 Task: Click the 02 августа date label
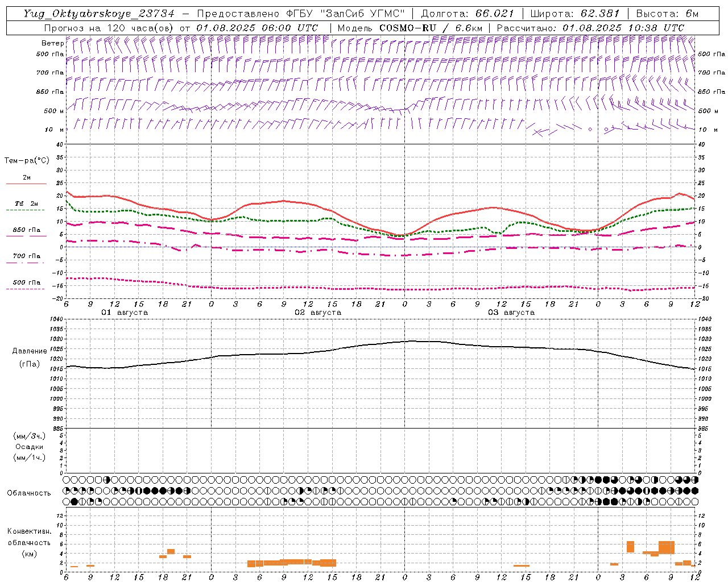point(318,313)
